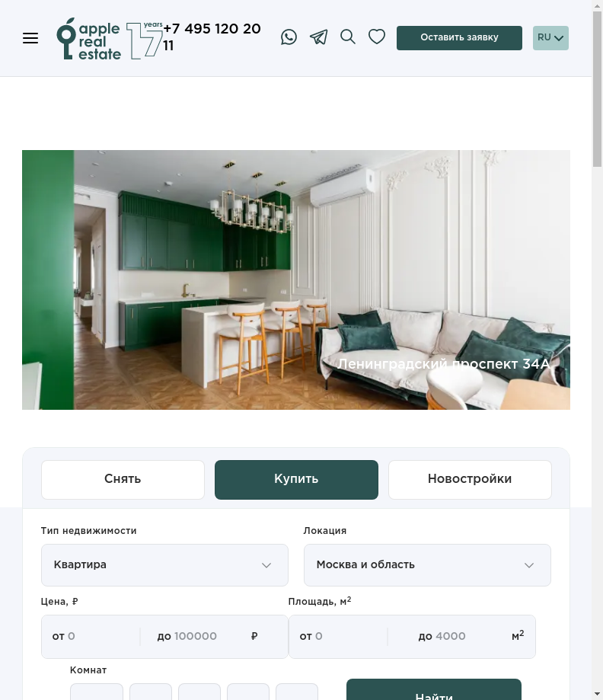Image resolution: width=603 pixels, height=700 pixels.
Task: Open the hamburger navigation menu
Action: pos(30,38)
